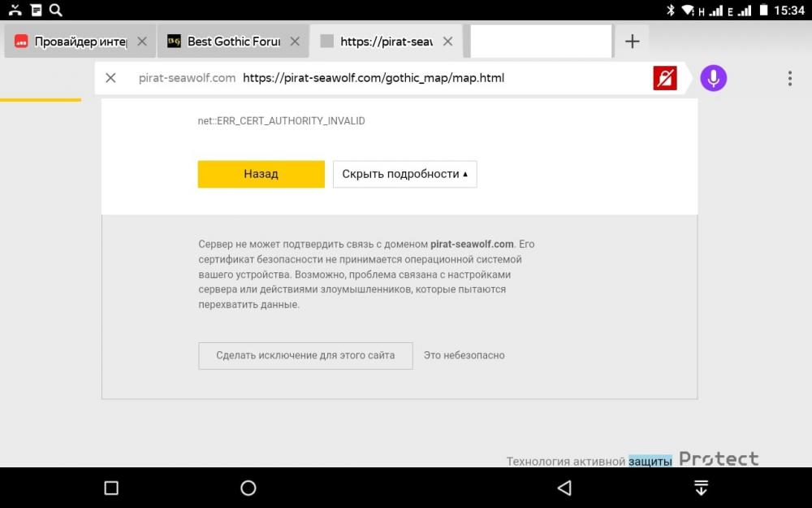Tap the red insecure connection icon

665,79
